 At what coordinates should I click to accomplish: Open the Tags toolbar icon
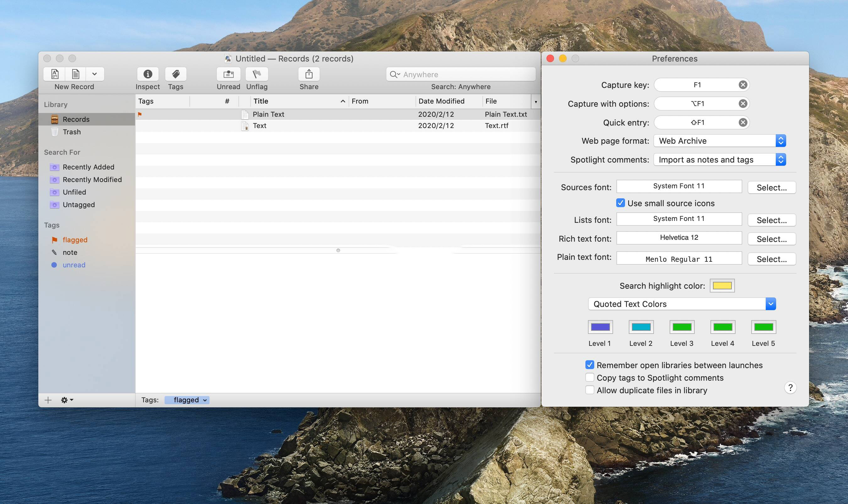[175, 74]
